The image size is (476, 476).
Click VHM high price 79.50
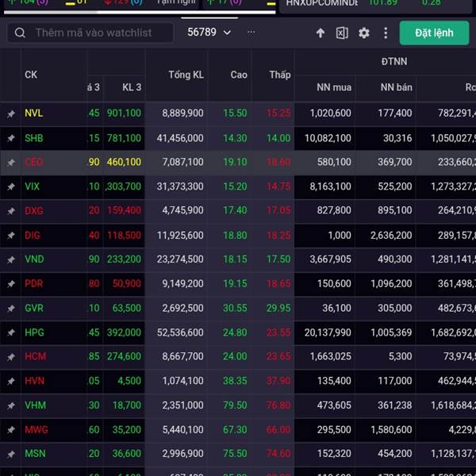235,405
